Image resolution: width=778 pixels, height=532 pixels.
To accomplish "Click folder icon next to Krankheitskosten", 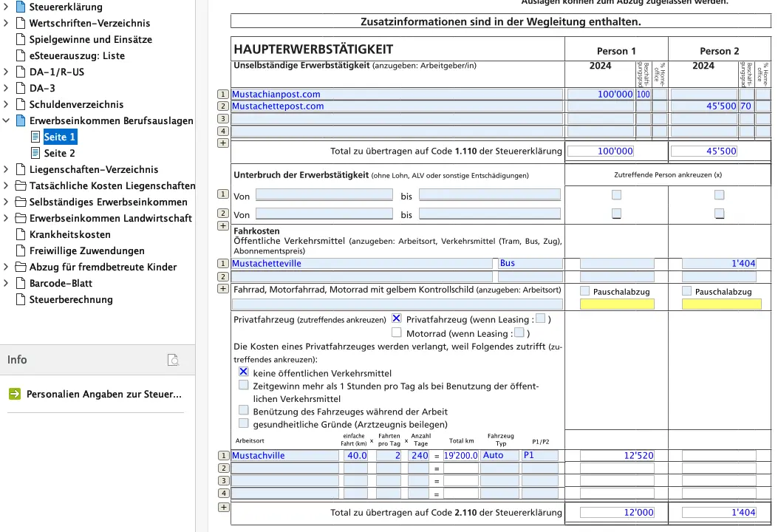I will [x=21, y=234].
